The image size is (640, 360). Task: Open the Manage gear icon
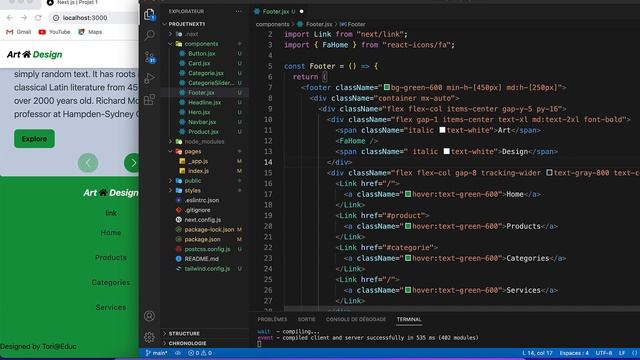[x=149, y=337]
